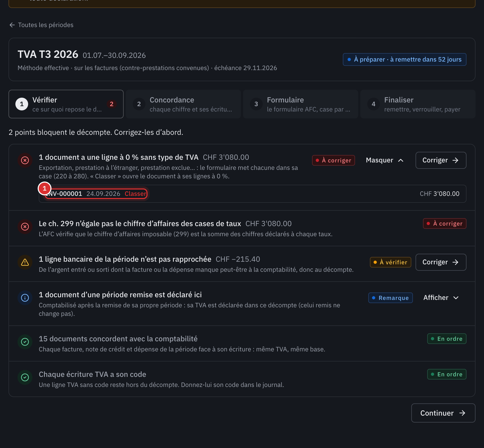Switch to the Formulaire step tab
This screenshot has height=448, width=484.
tap(301, 104)
